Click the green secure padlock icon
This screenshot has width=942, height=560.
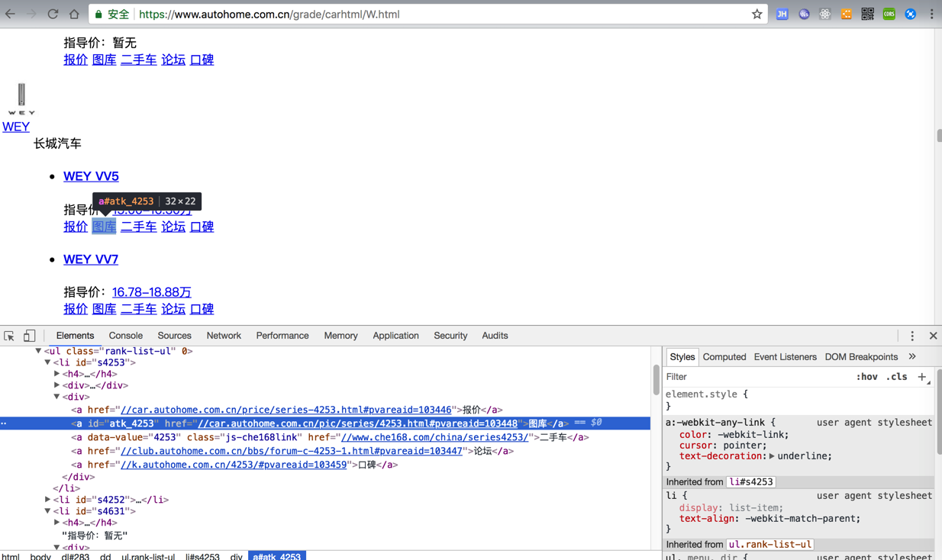98,14
